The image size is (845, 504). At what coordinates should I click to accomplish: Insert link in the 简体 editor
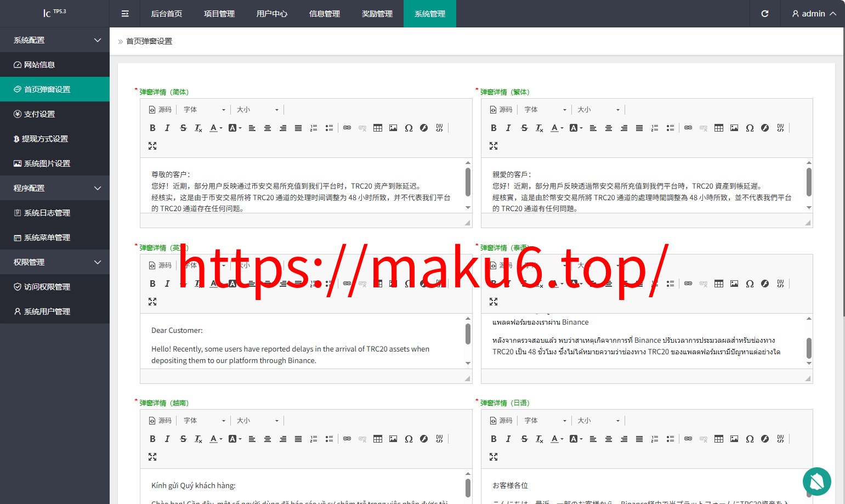(x=347, y=128)
